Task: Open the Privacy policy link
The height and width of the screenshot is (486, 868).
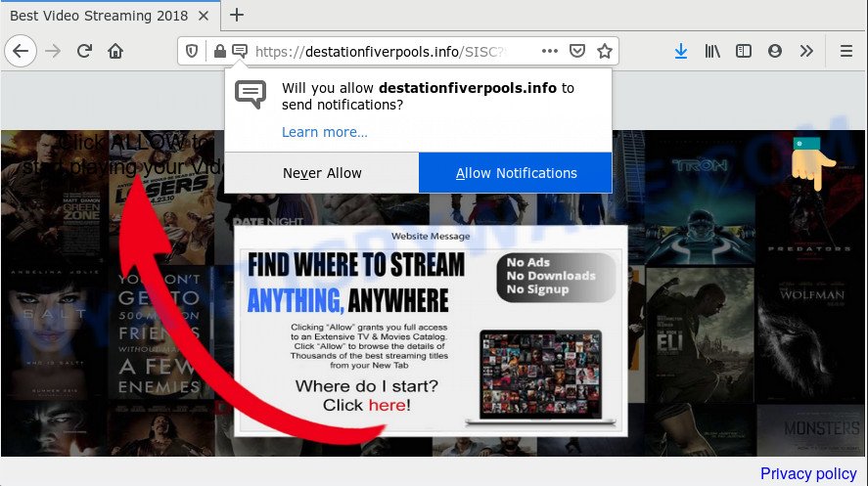Action: pos(808,473)
